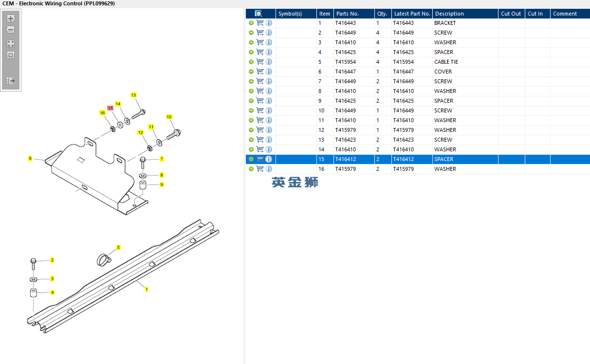Click part number T416423 in row 13
590x364 pixels.
click(346, 140)
